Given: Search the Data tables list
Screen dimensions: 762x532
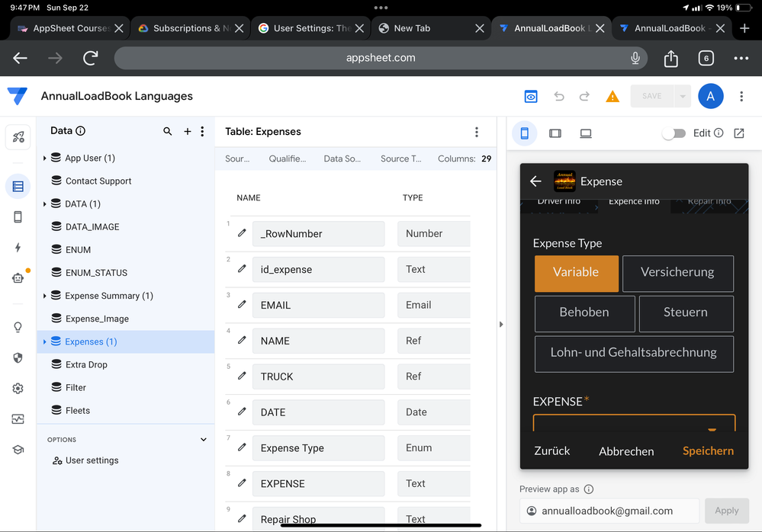Looking at the screenshot, I should 168,131.
